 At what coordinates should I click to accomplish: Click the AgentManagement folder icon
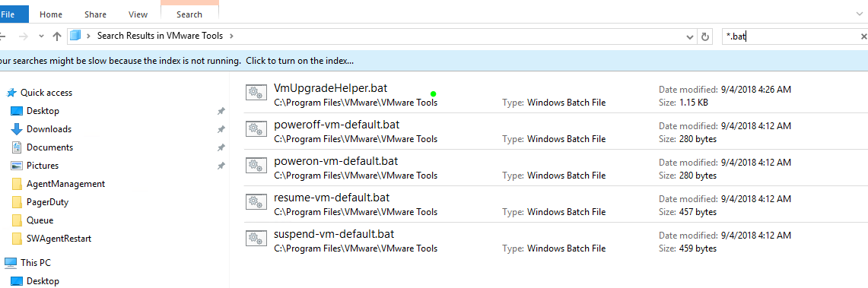[17, 184]
